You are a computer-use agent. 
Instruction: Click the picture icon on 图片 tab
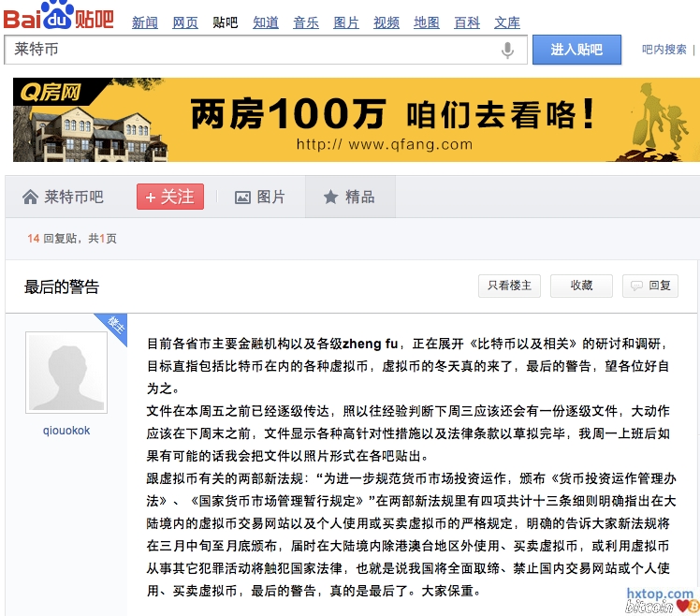point(242,197)
